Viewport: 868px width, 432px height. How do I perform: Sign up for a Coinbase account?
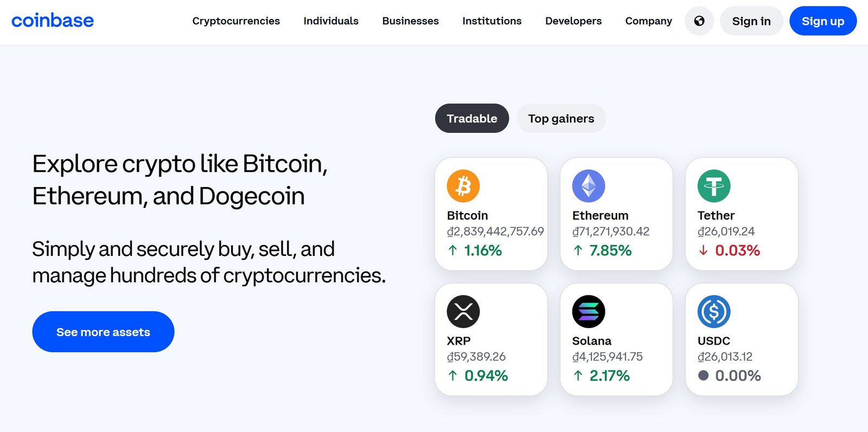click(823, 21)
